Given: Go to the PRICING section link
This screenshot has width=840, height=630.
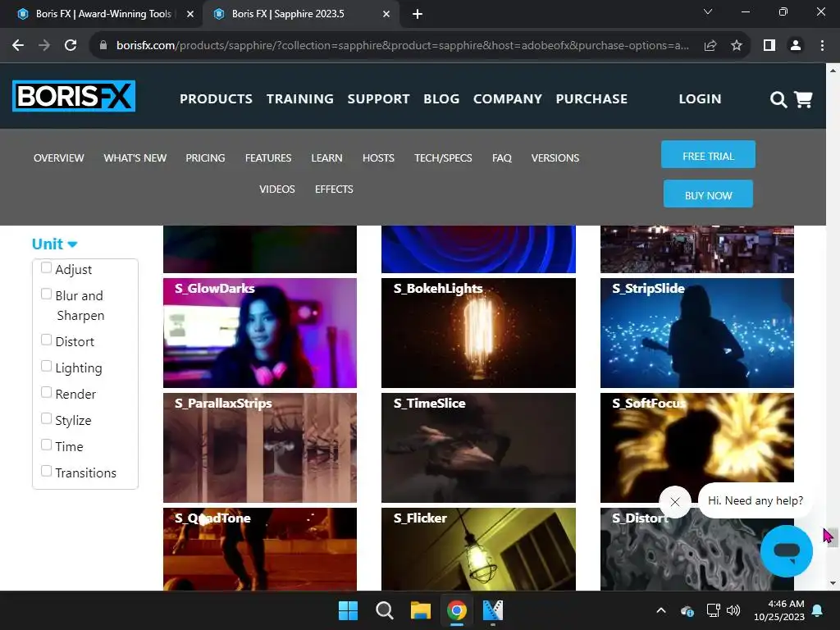Looking at the screenshot, I should (x=205, y=158).
